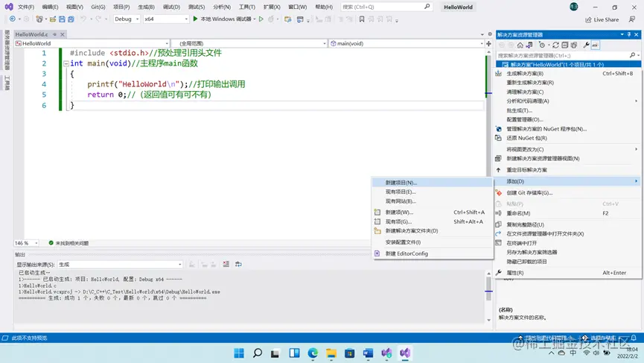The height and width of the screenshot is (363, 644).
Task: Click the Live Share button
Action: pyautogui.click(x=602, y=19)
